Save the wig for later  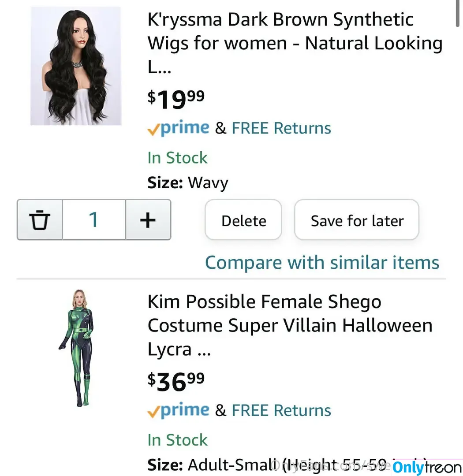(357, 220)
